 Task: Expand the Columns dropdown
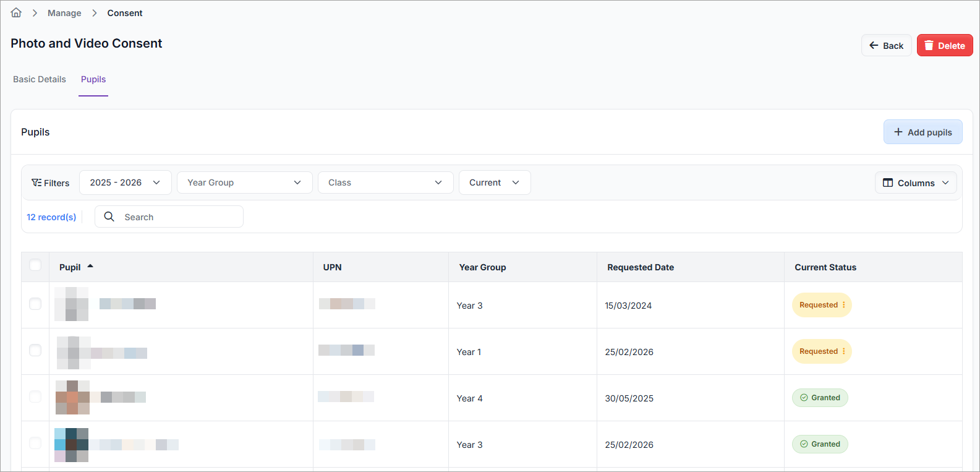click(x=916, y=183)
